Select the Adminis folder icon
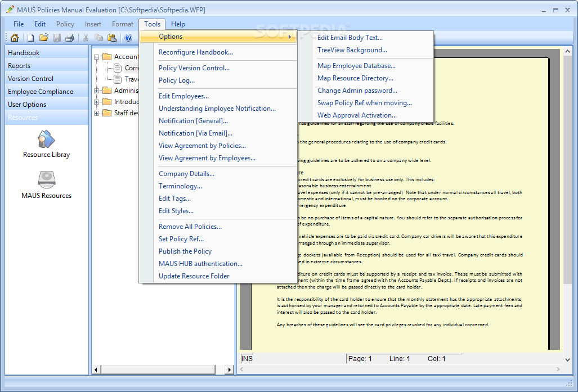This screenshot has width=578, height=392. 107,91
